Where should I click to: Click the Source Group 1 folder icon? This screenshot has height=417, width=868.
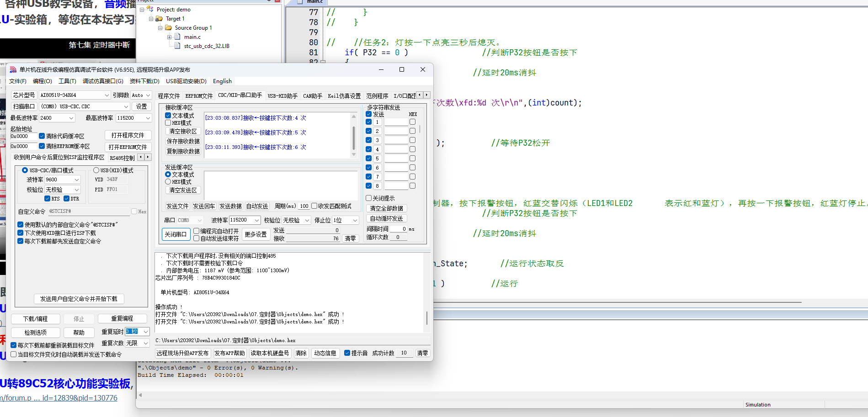pyautogui.click(x=169, y=28)
